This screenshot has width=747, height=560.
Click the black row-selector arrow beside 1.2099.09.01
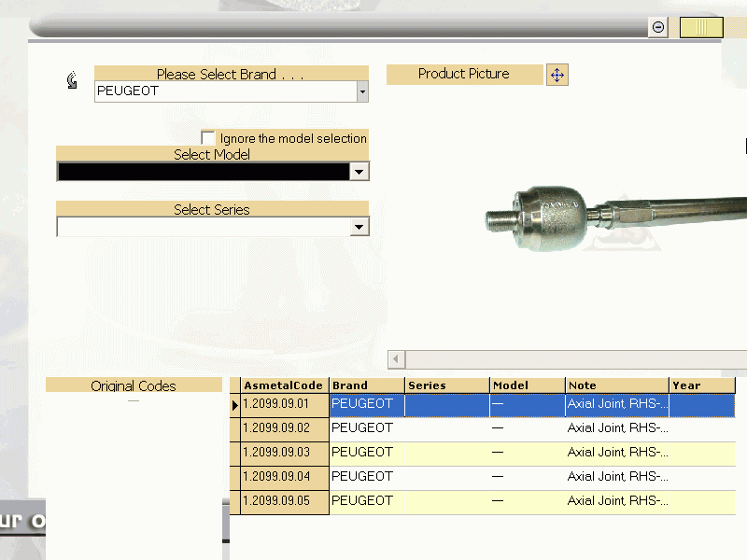tap(234, 404)
